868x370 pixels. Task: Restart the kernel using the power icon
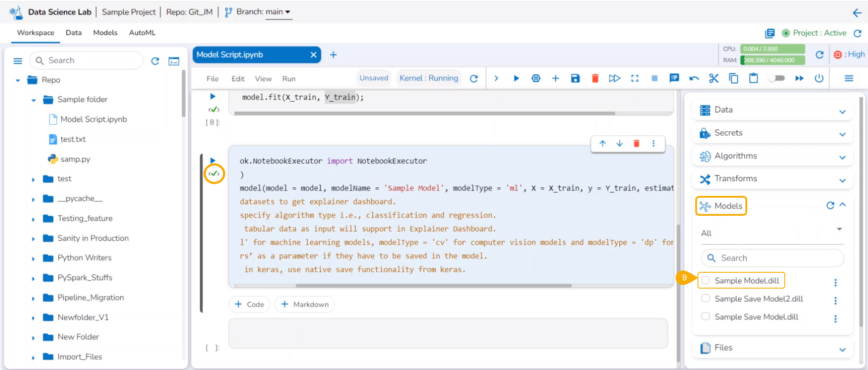(x=819, y=78)
